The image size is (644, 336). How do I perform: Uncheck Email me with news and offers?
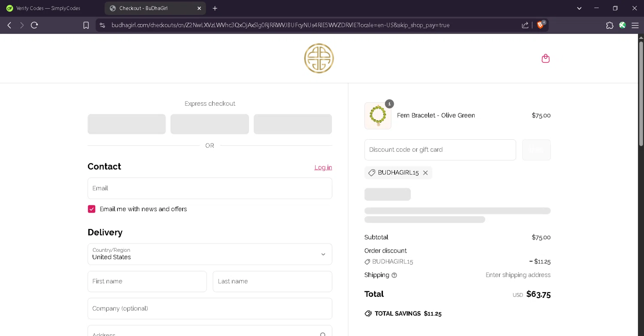point(91,209)
